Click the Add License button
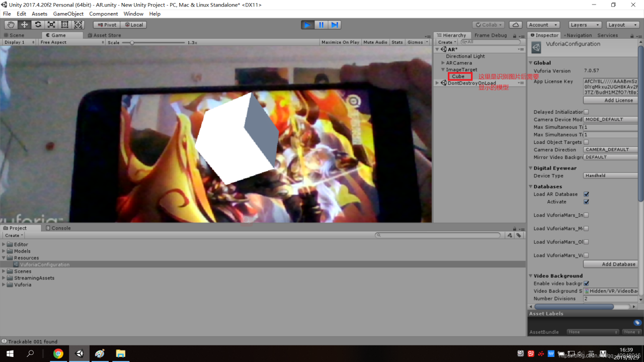Image resolution: width=644 pixels, height=362 pixels. (x=611, y=100)
